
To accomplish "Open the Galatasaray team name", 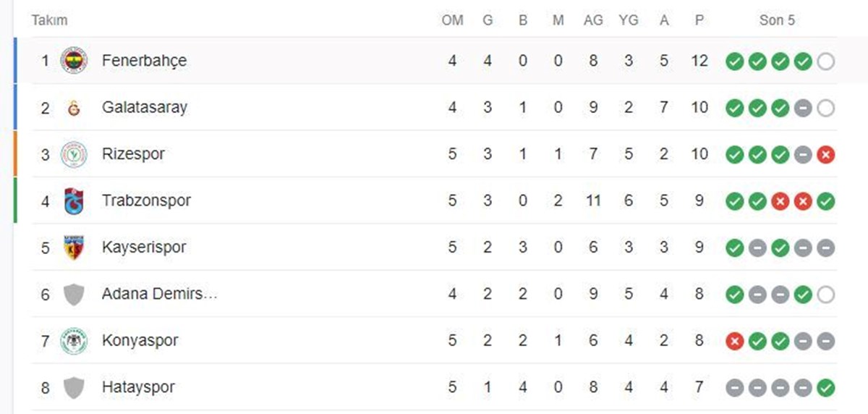I will click(145, 108).
